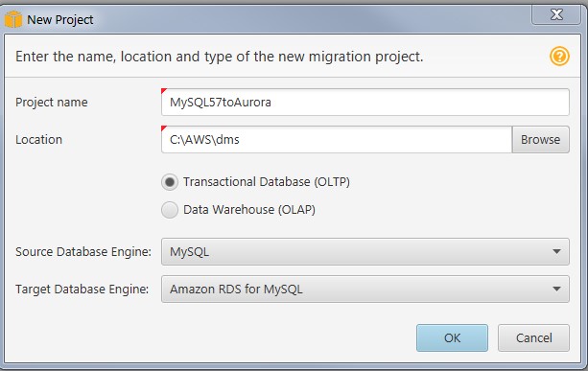
Task: Click the Target Database Engine label
Action: click(82, 290)
